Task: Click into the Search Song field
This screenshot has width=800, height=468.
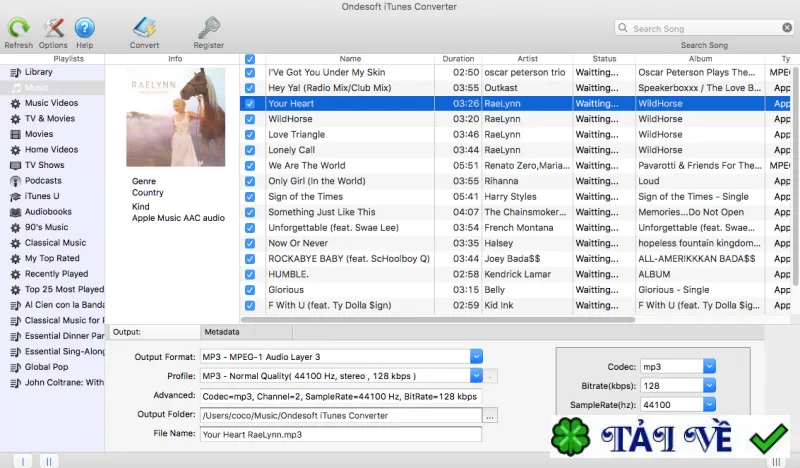Action: tap(706, 28)
